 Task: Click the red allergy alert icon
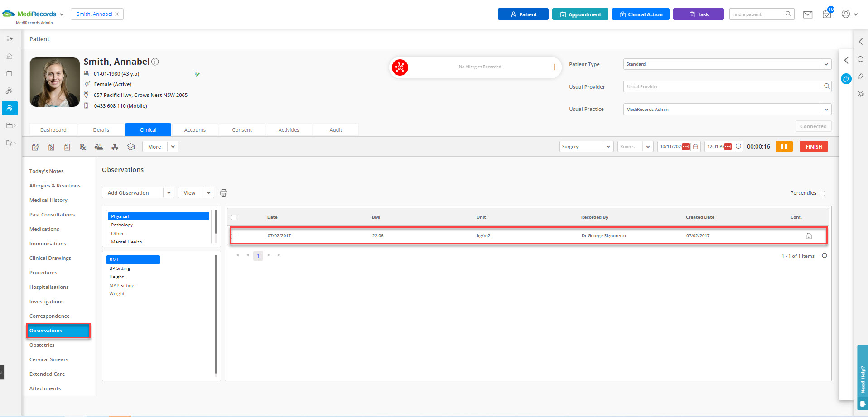[400, 67]
